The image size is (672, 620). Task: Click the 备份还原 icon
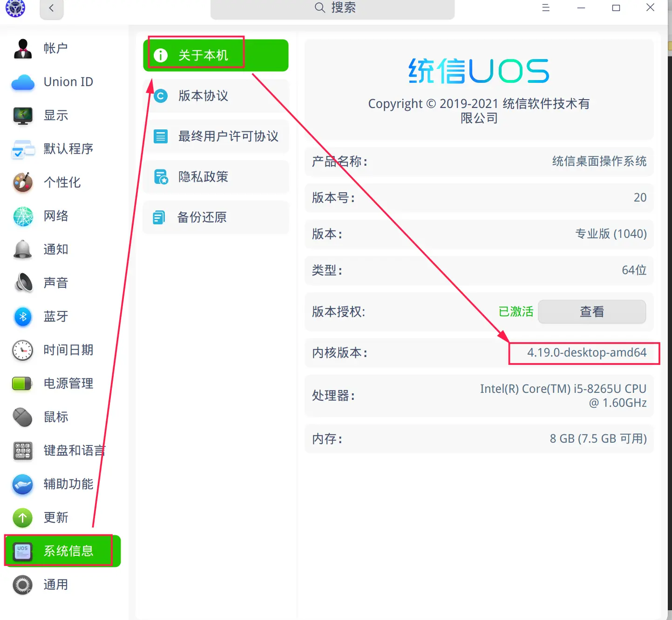click(159, 217)
